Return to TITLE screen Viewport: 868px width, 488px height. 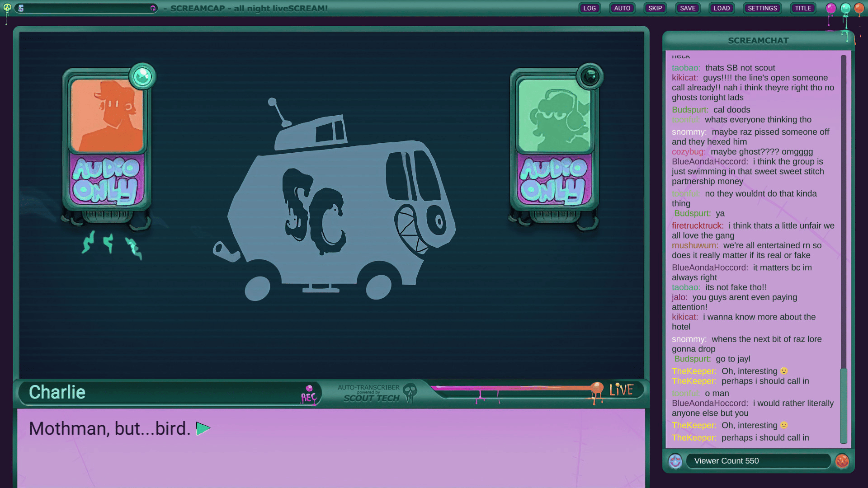coord(803,8)
